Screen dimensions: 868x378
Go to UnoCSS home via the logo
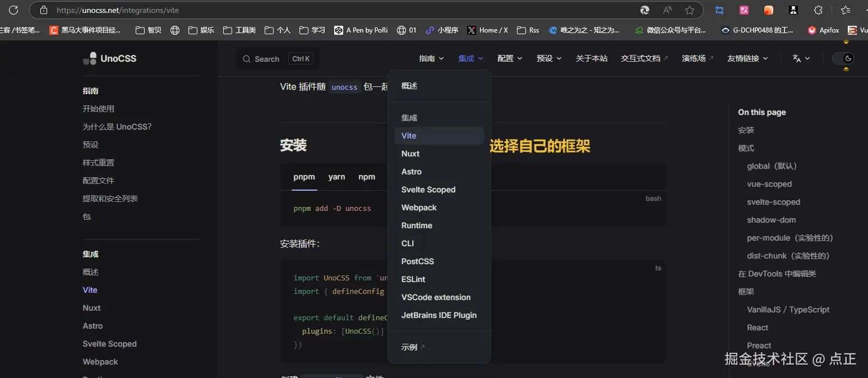(x=110, y=58)
